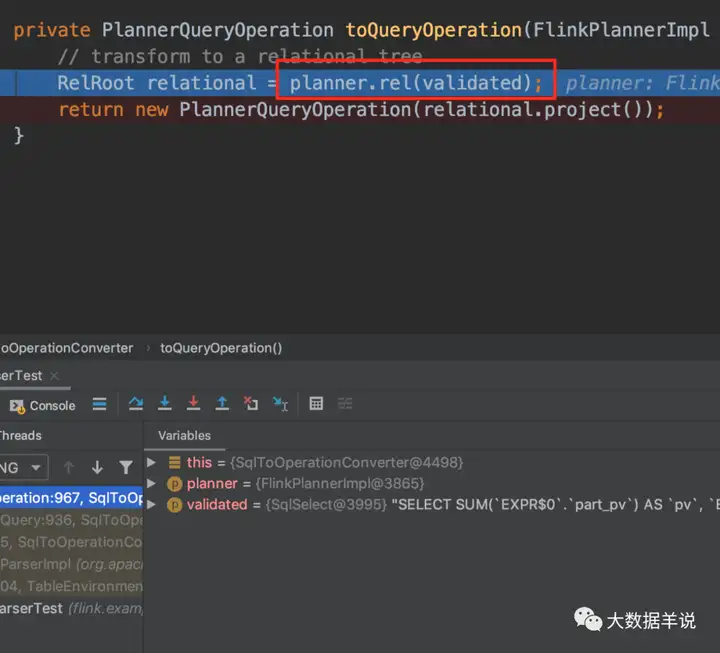Click the Step Over icon
Image resolution: width=720 pixels, height=653 pixels.
[x=135, y=404]
